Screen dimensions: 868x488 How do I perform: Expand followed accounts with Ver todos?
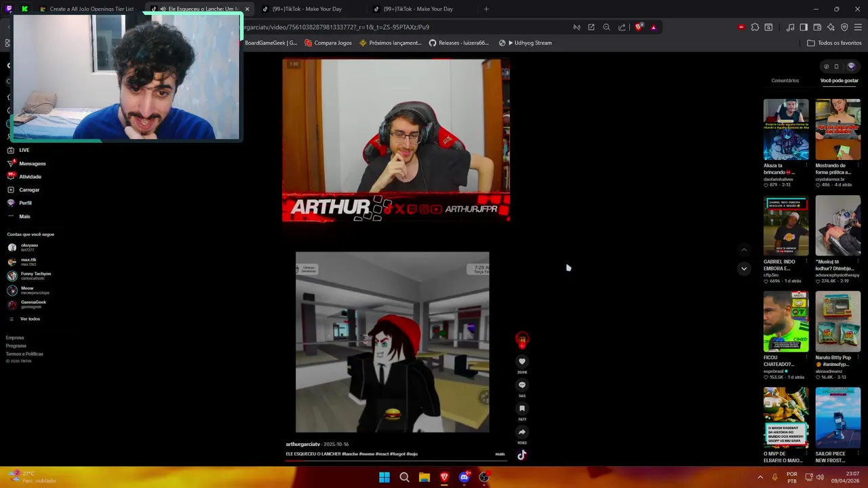[30, 319]
